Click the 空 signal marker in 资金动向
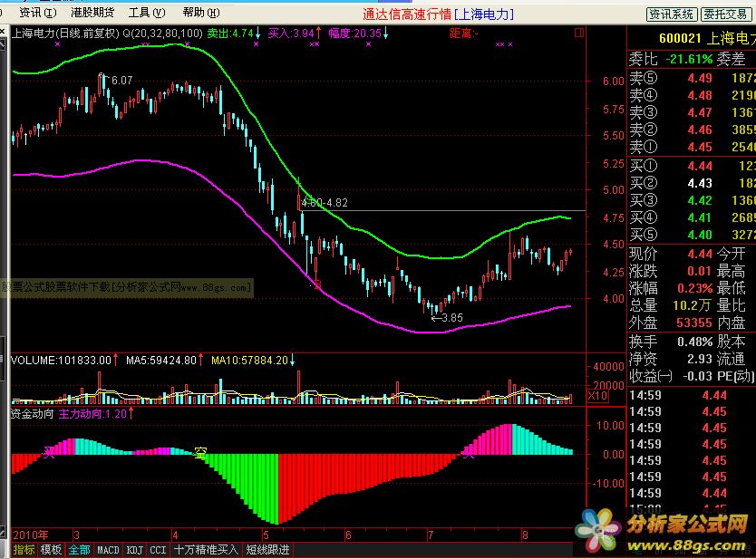The width and height of the screenshot is (756, 559). pos(200,452)
